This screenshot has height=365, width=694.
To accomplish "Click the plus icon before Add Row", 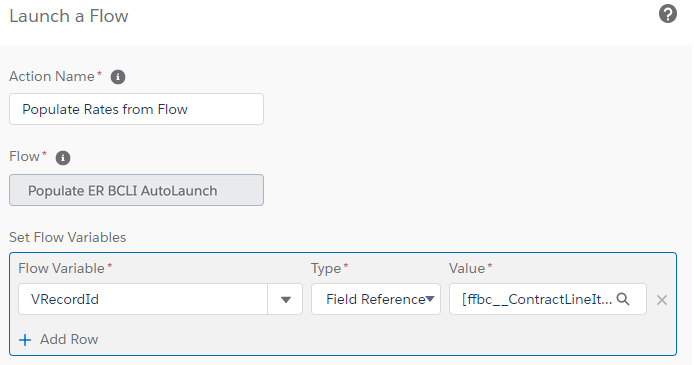I will pos(25,340).
